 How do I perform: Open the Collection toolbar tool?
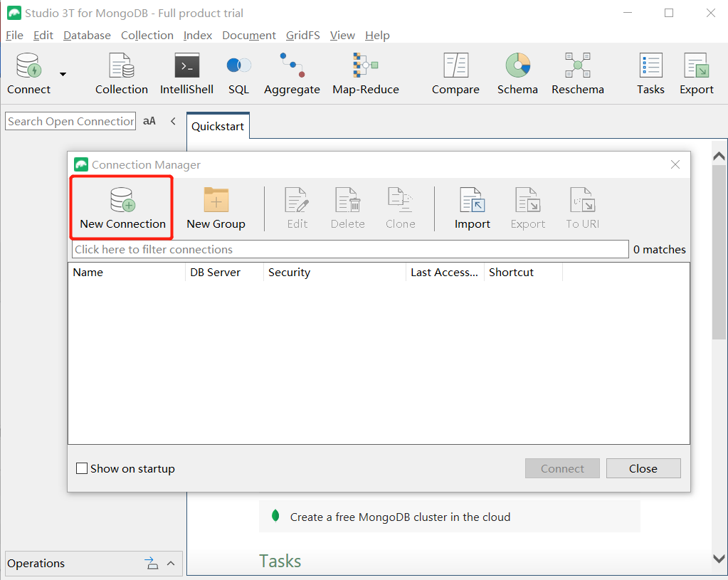pos(122,74)
